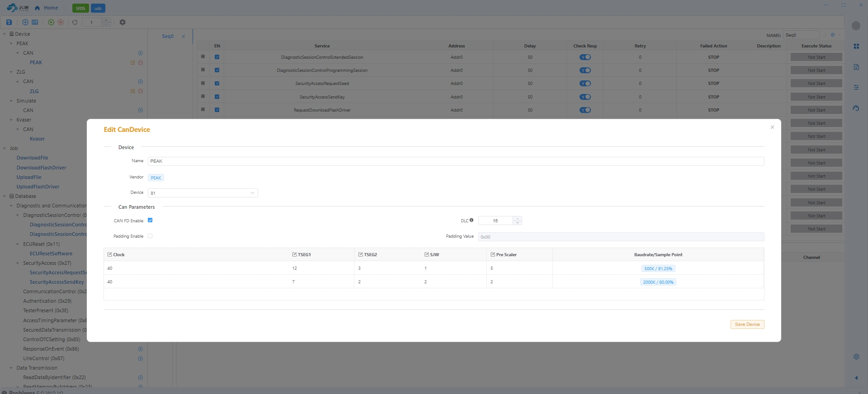This screenshot has width=868, height=394.
Task: Delete the ZLG device entry
Action: [141, 91]
